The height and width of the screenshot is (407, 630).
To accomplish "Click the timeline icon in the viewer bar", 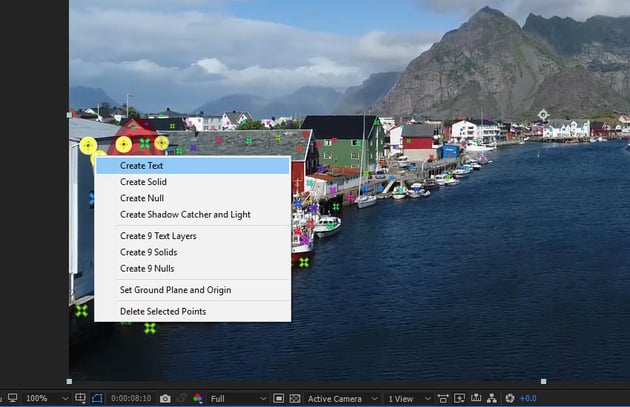I will [475, 399].
